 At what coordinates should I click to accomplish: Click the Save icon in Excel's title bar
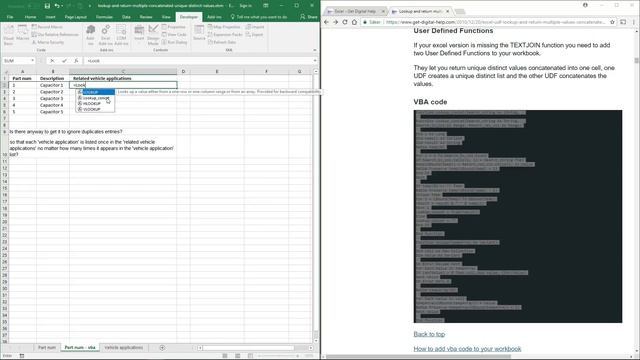pos(47,6)
